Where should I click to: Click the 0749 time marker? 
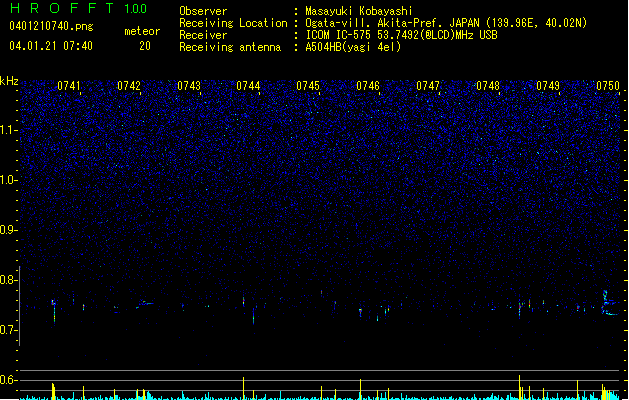click(548, 86)
